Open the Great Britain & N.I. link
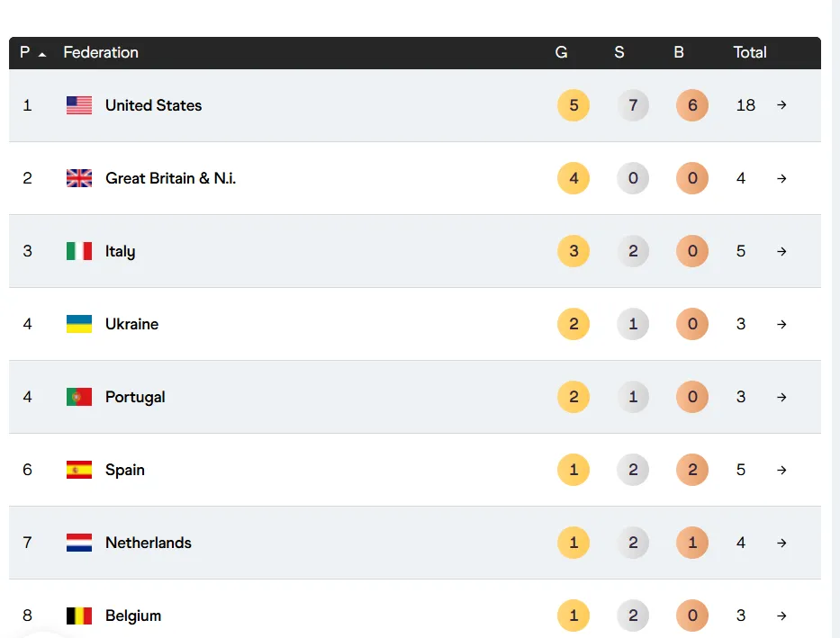840x638 pixels. click(170, 178)
